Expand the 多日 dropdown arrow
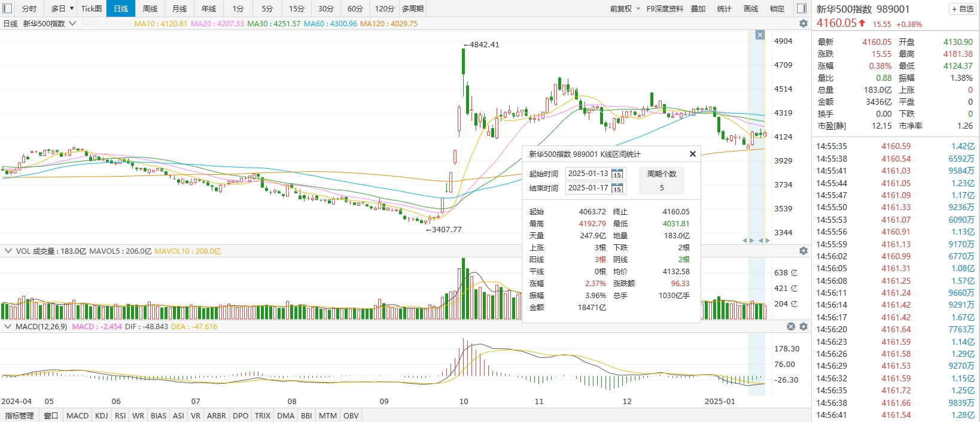The width and height of the screenshot is (980, 422). pyautogui.click(x=72, y=8)
